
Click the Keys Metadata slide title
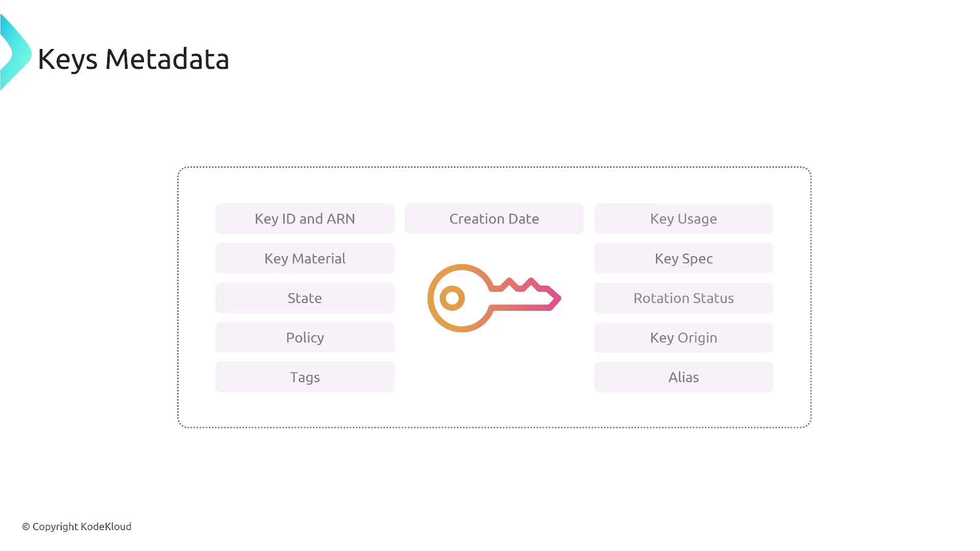(x=133, y=59)
